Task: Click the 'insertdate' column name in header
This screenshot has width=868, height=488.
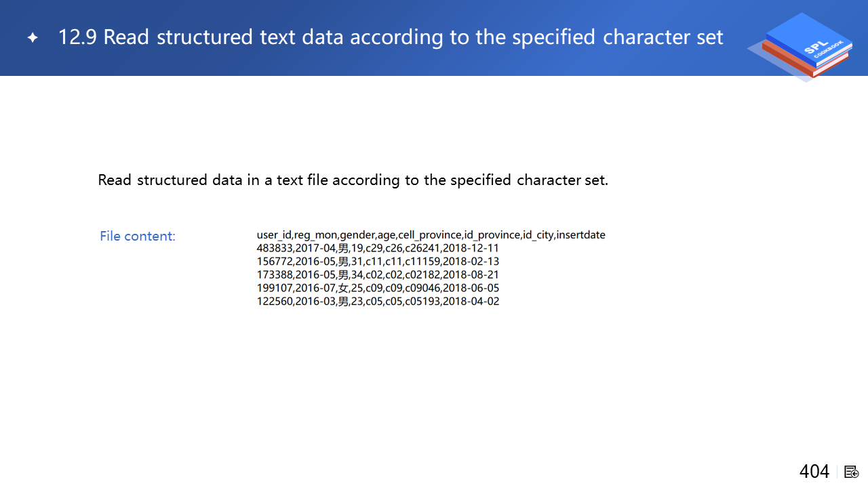Action: click(x=580, y=235)
